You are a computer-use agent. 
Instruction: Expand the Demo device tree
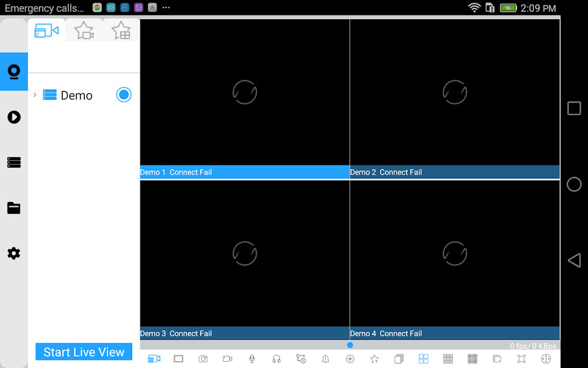35,94
